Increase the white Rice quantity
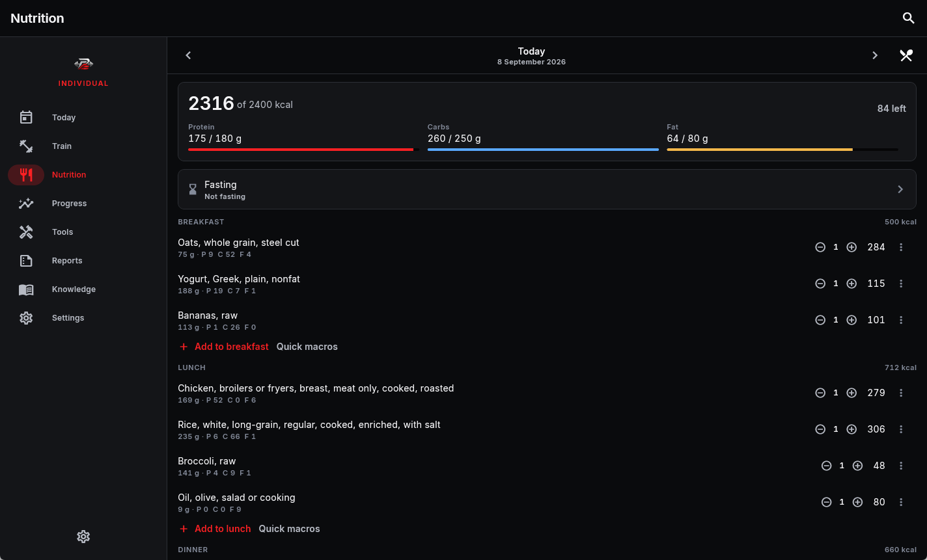Viewport: 927px width, 560px height. point(851,429)
